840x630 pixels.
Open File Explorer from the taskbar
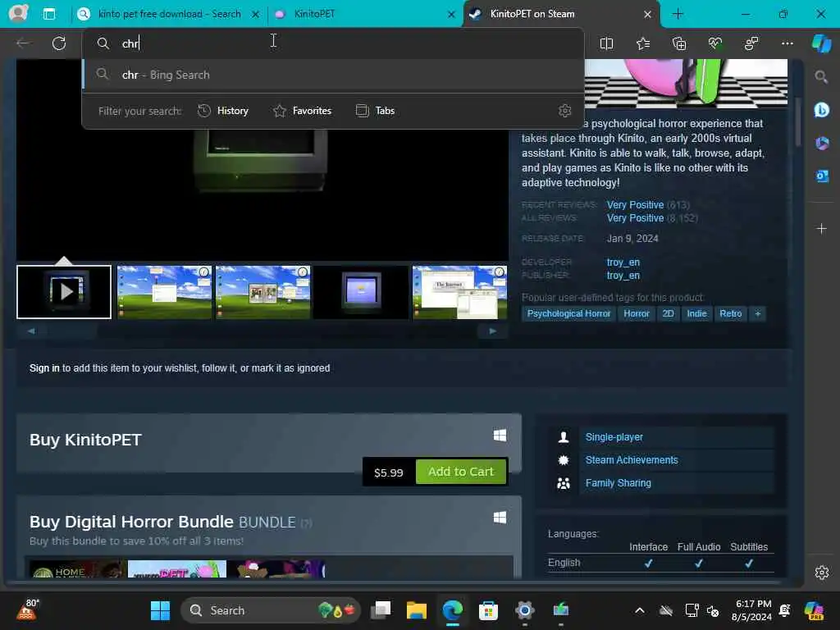[416, 610]
